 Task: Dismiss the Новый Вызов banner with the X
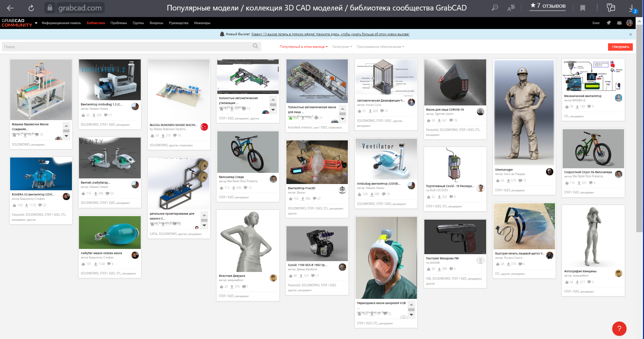pos(631,34)
